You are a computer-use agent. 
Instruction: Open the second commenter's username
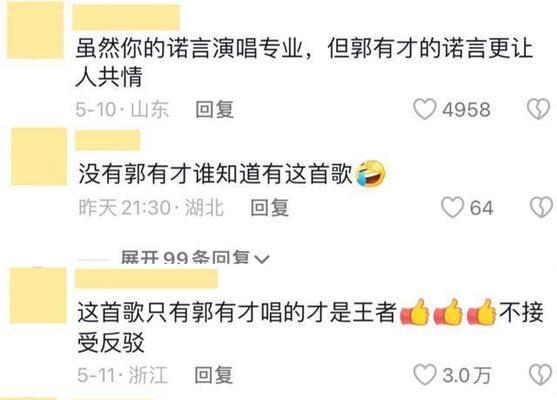pos(107,140)
